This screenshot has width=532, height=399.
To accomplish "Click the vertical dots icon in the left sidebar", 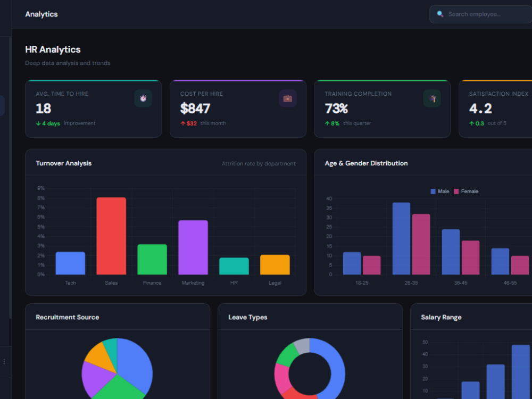I will (4, 362).
